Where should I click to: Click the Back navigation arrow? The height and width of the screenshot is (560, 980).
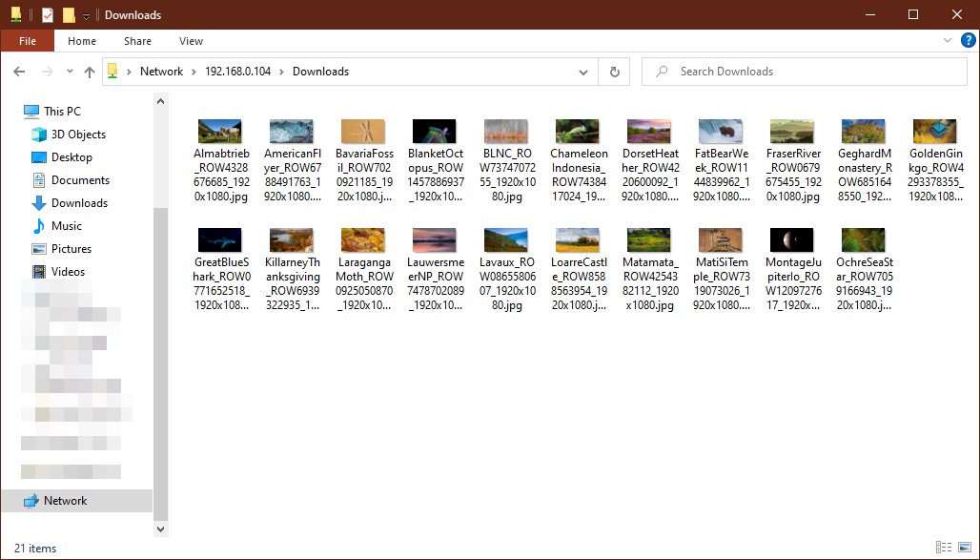[19, 72]
